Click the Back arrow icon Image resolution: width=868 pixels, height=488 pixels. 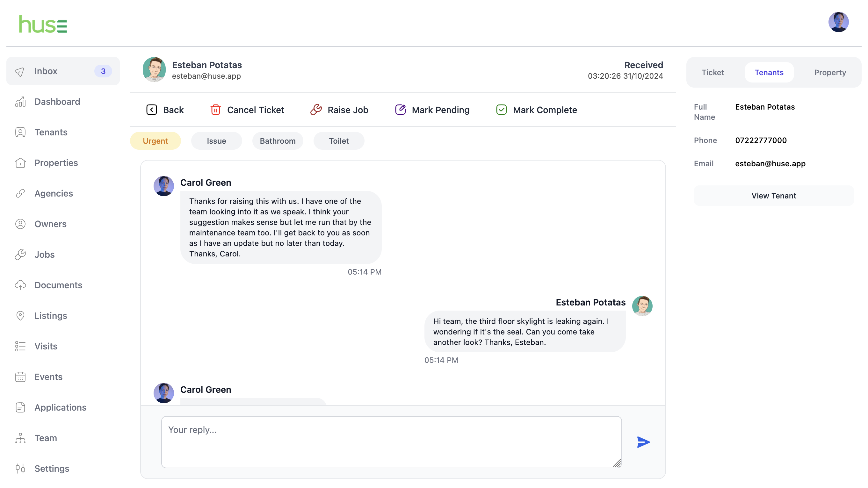point(152,110)
